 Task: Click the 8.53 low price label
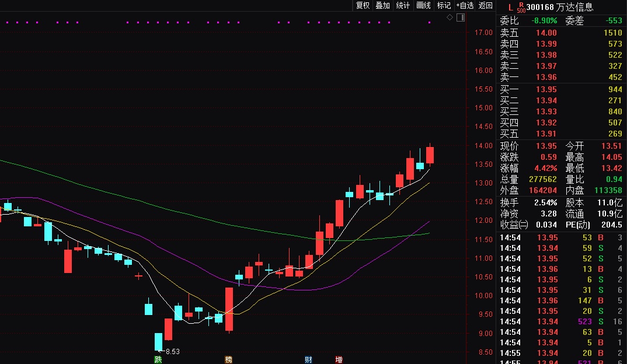(x=173, y=352)
